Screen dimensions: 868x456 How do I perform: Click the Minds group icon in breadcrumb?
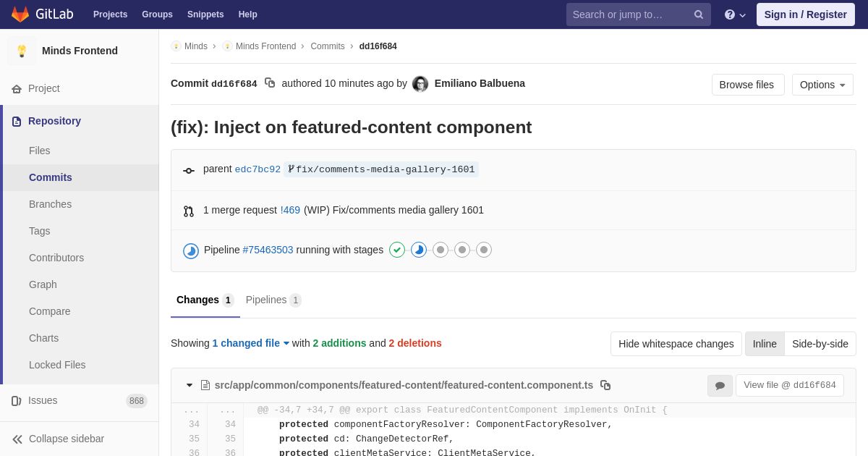(x=176, y=46)
